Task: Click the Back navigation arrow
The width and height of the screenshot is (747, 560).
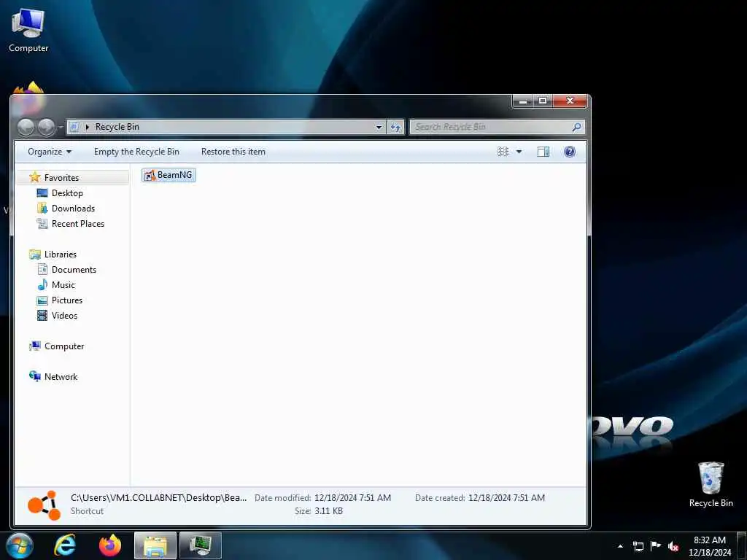Action: (x=26, y=127)
